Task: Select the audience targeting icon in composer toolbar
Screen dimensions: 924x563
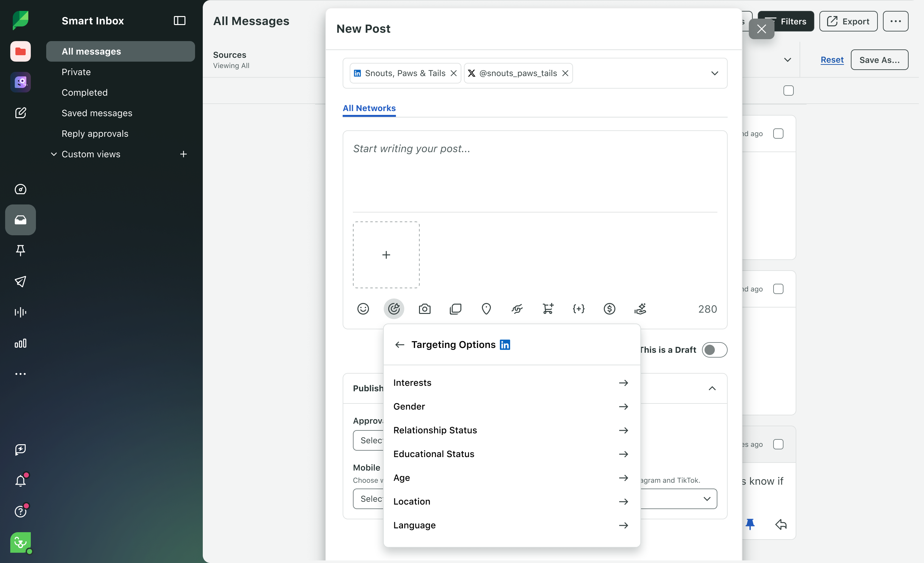Action: (394, 308)
